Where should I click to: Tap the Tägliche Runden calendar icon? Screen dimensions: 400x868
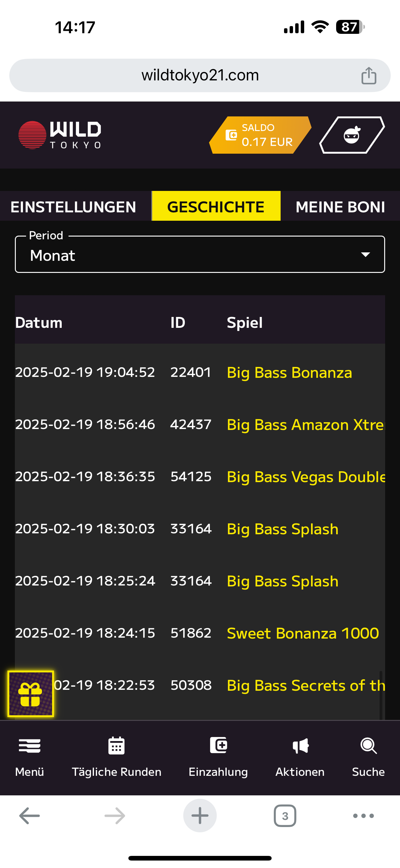tap(117, 746)
